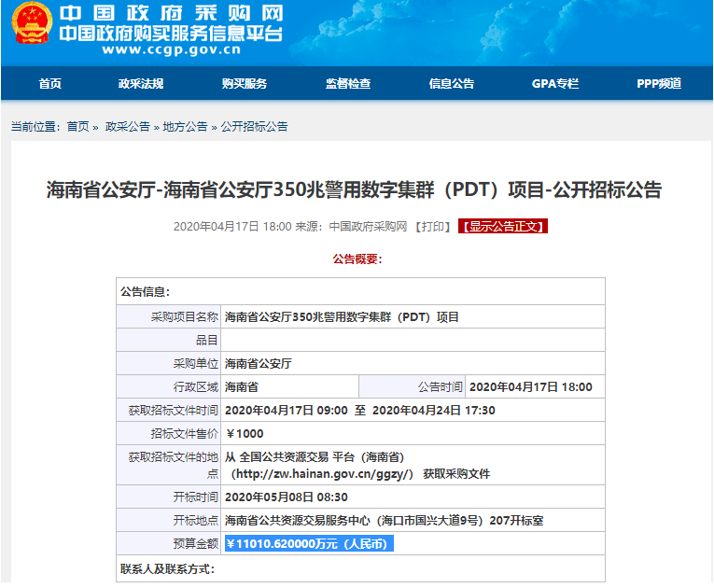Open the 信息公告 navigation item
The image size is (714, 588).
coord(452,84)
